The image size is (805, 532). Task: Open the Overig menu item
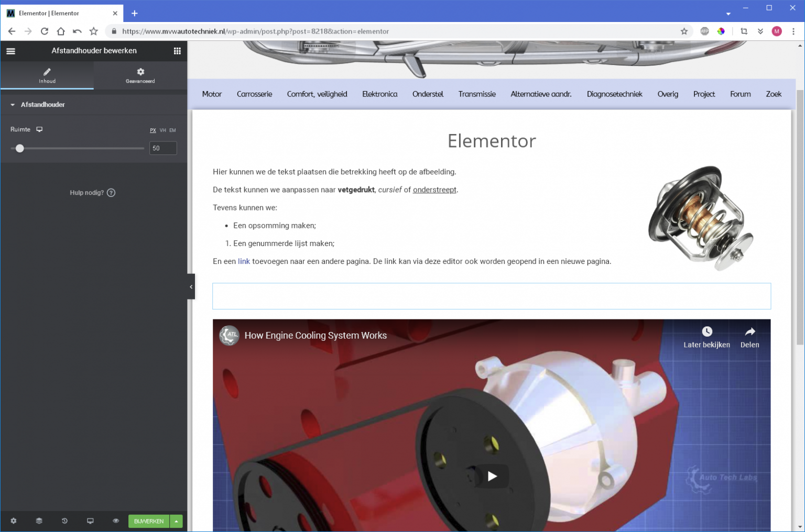(x=668, y=94)
